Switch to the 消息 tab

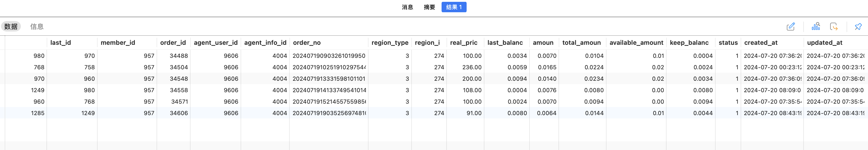click(407, 7)
